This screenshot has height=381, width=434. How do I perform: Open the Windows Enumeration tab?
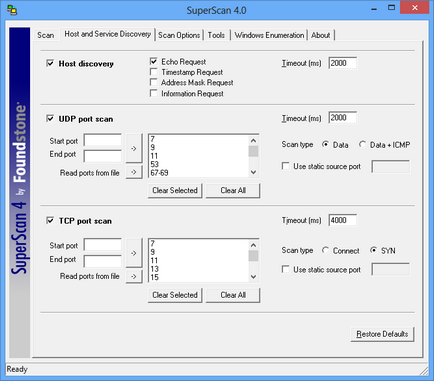tap(269, 35)
